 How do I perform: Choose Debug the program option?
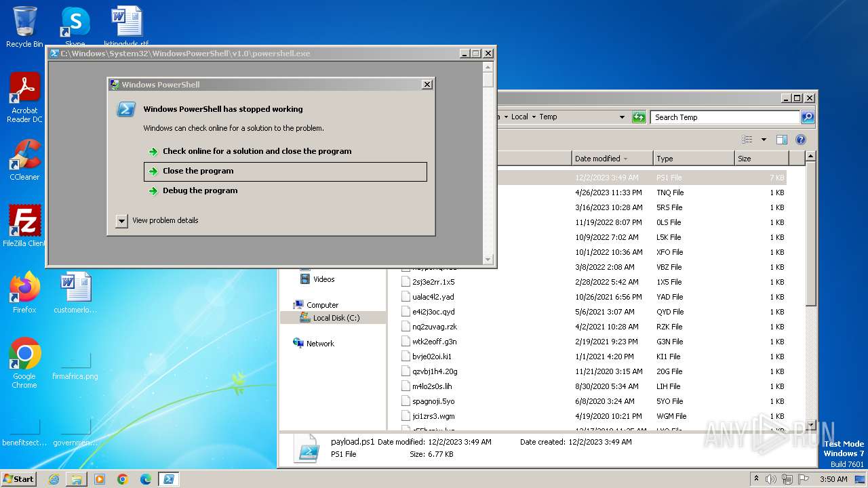click(285, 190)
